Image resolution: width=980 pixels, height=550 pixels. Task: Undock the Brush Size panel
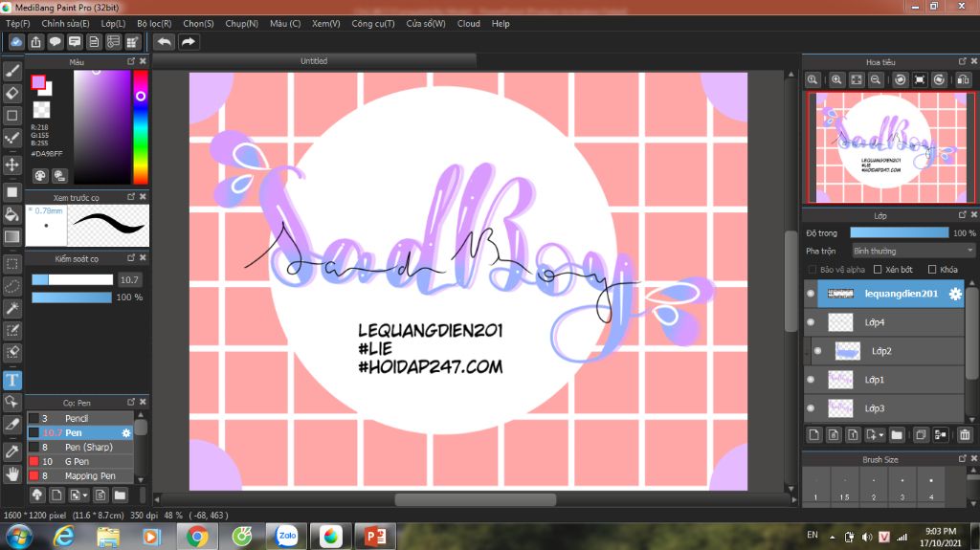[x=963, y=458]
